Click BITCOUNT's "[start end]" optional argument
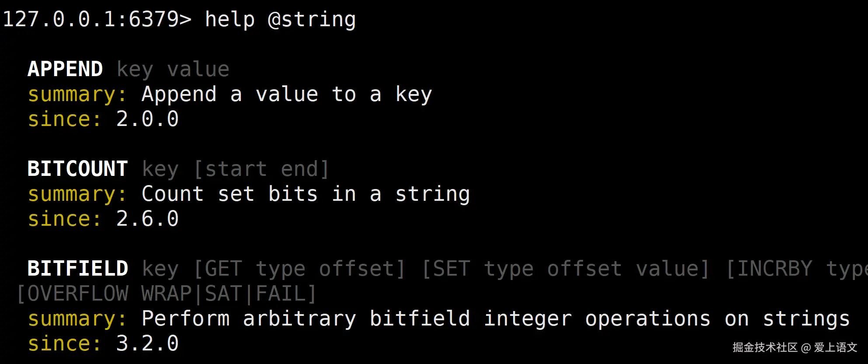 [261, 169]
